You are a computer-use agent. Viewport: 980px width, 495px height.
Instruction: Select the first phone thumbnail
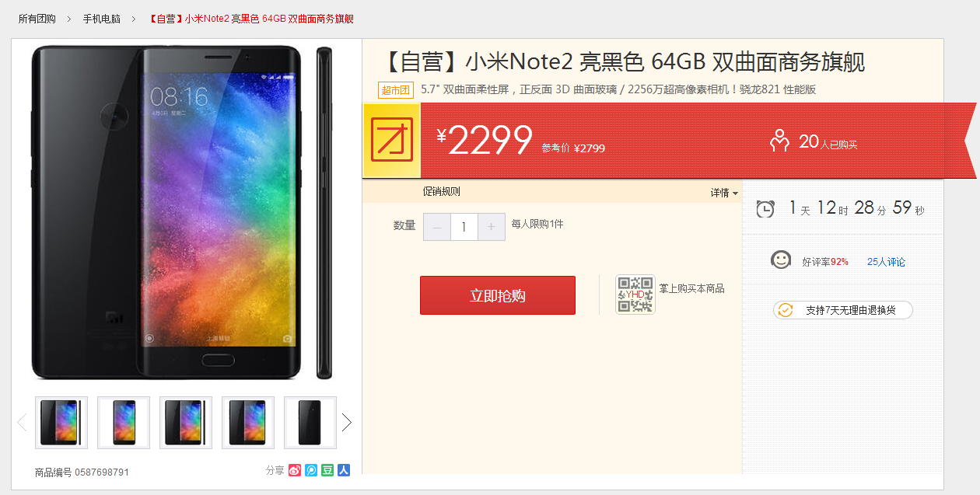pos(61,423)
